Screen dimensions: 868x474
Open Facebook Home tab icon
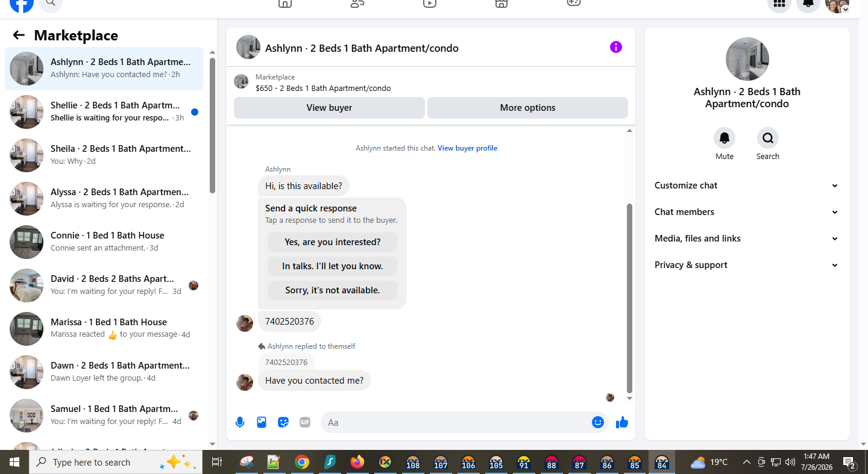pyautogui.click(x=285, y=3)
